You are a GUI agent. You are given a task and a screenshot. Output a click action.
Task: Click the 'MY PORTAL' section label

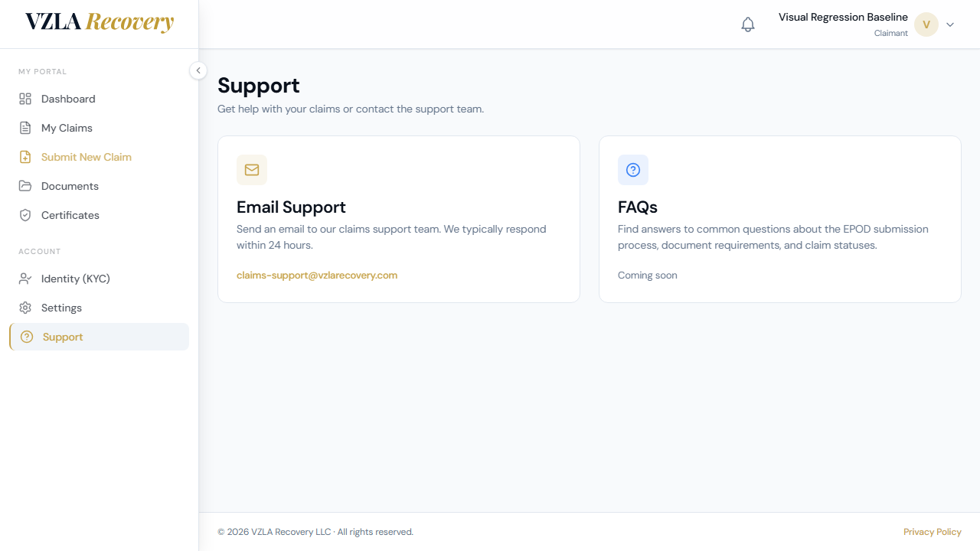coord(43,72)
